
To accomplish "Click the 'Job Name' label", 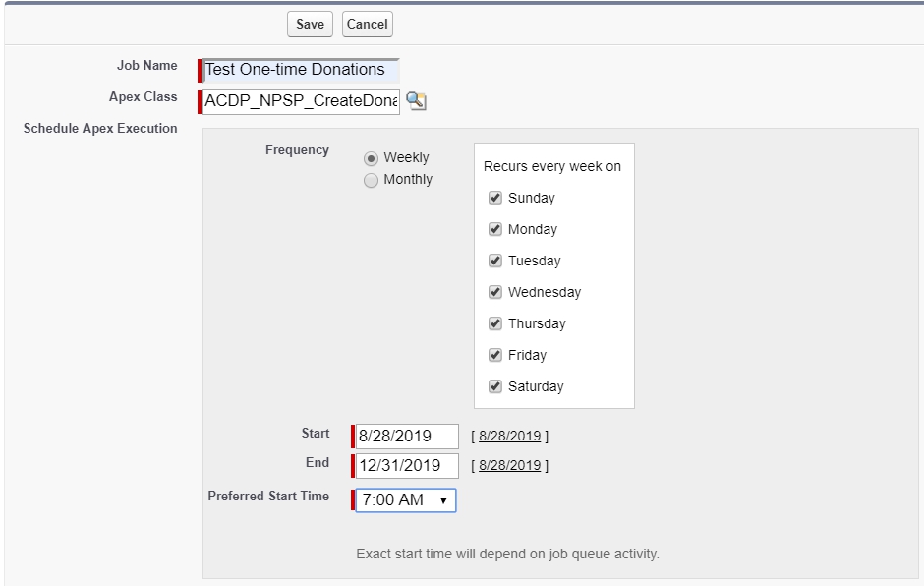I will (x=146, y=66).
